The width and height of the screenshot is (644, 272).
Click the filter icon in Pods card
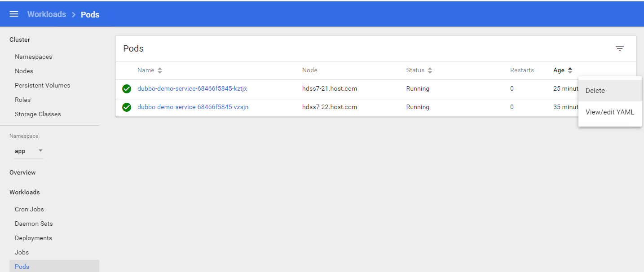pyautogui.click(x=619, y=48)
